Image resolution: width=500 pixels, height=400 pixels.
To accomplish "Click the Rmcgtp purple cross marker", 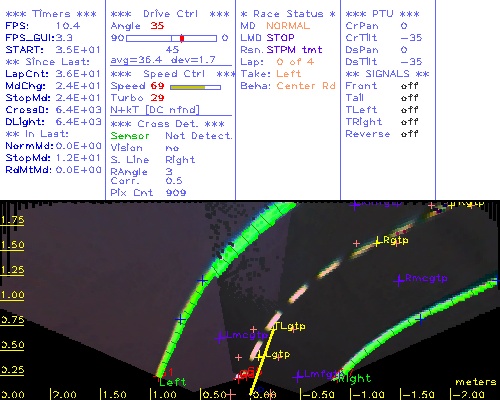I will 399,281.
